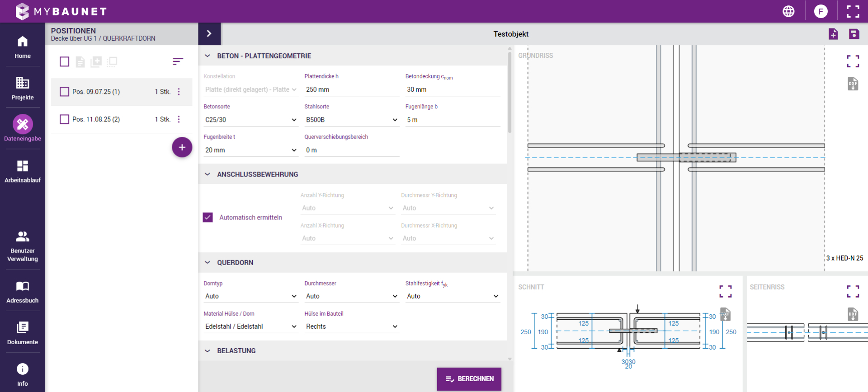This screenshot has width=868, height=392.
Task: Collapse the Querdorn section
Action: tap(208, 262)
